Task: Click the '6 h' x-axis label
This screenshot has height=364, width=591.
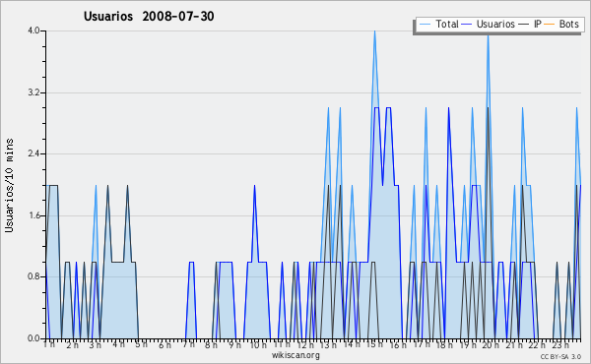Action: 164,344
